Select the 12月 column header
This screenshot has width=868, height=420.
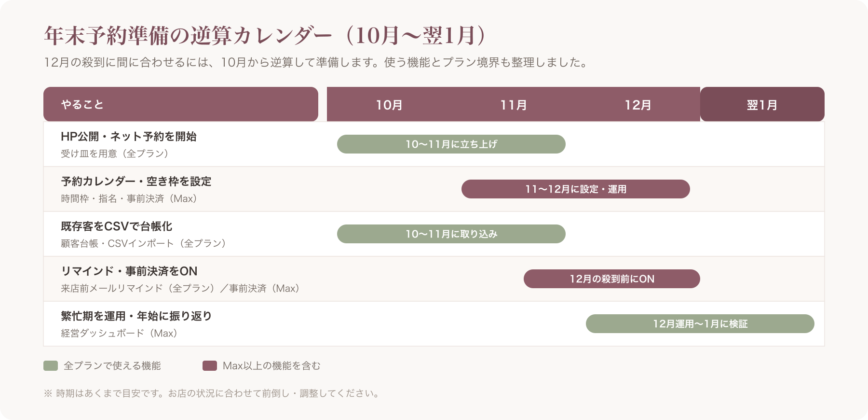[x=638, y=105]
